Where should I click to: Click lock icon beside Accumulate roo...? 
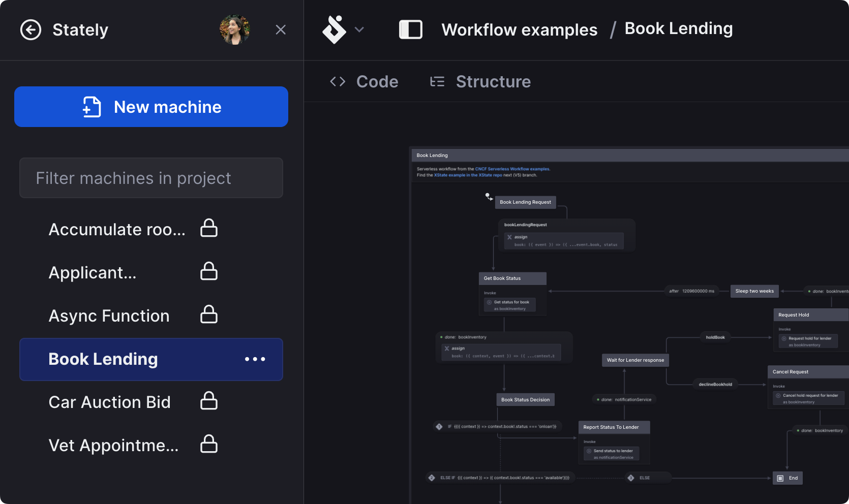(x=209, y=229)
